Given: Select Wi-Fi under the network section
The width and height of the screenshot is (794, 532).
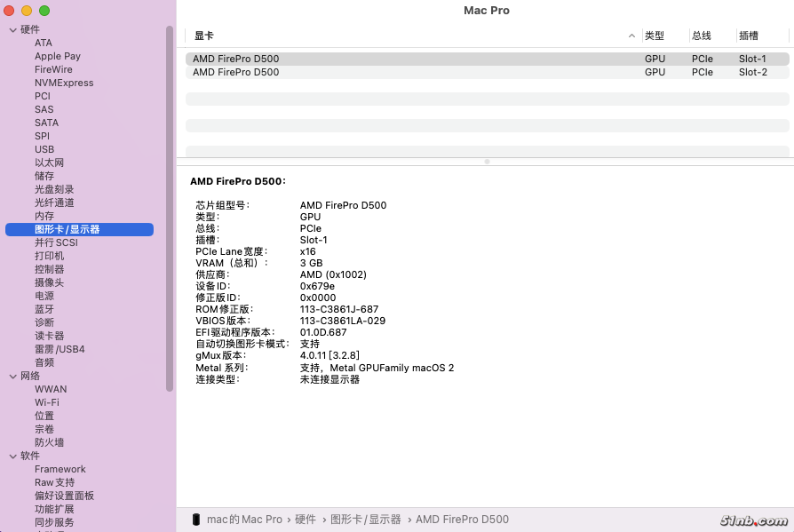Looking at the screenshot, I should tap(47, 403).
